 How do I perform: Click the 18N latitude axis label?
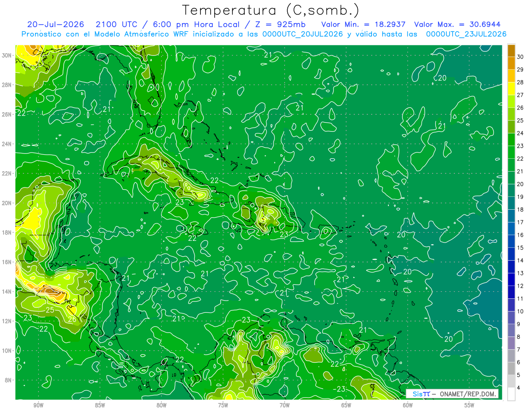(7, 232)
